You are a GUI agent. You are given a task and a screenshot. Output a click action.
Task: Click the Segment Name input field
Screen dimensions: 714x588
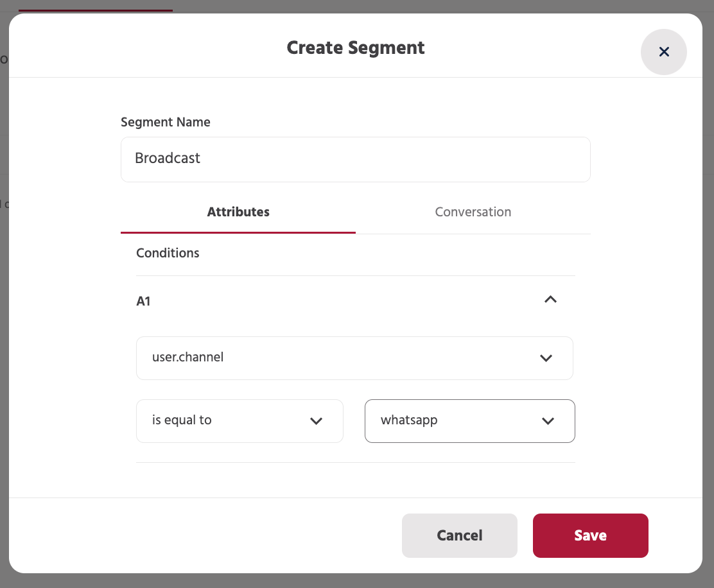pos(355,159)
